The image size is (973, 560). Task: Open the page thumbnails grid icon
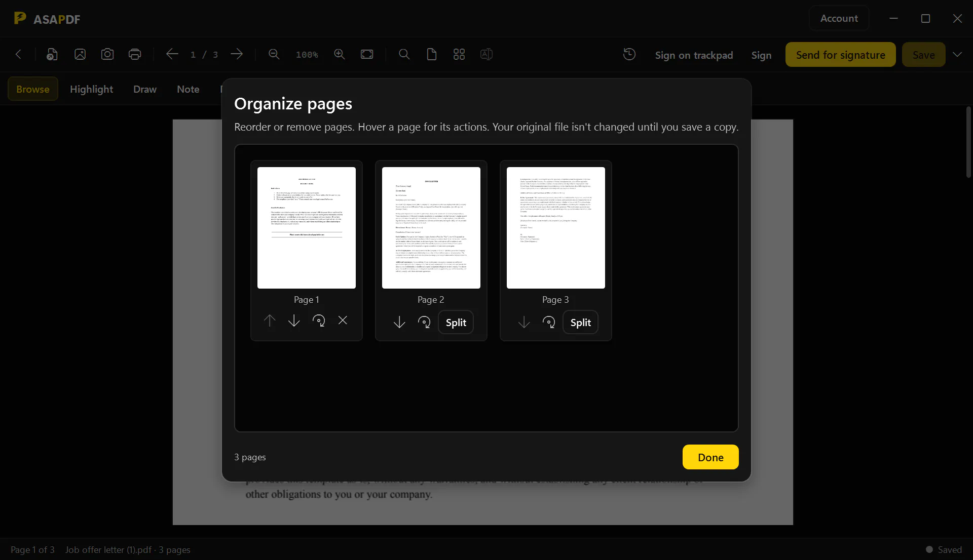click(x=459, y=54)
